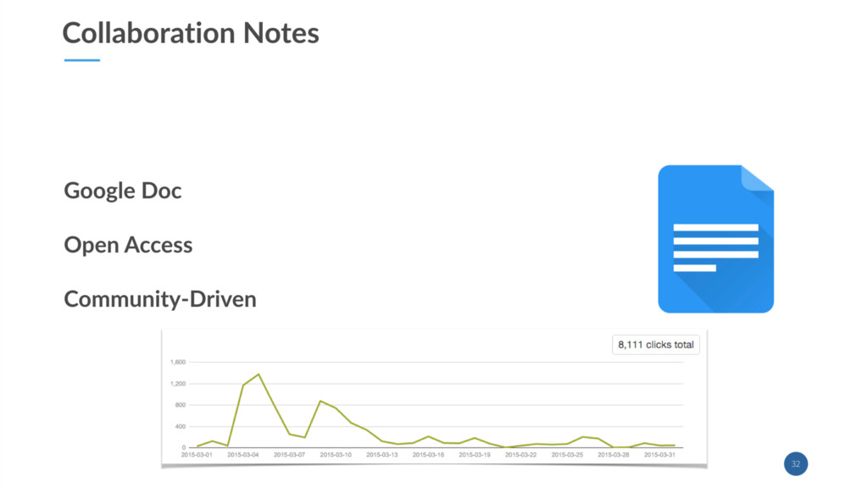
Task: Click the 2015-03-07 axis date label
Action: (x=289, y=455)
